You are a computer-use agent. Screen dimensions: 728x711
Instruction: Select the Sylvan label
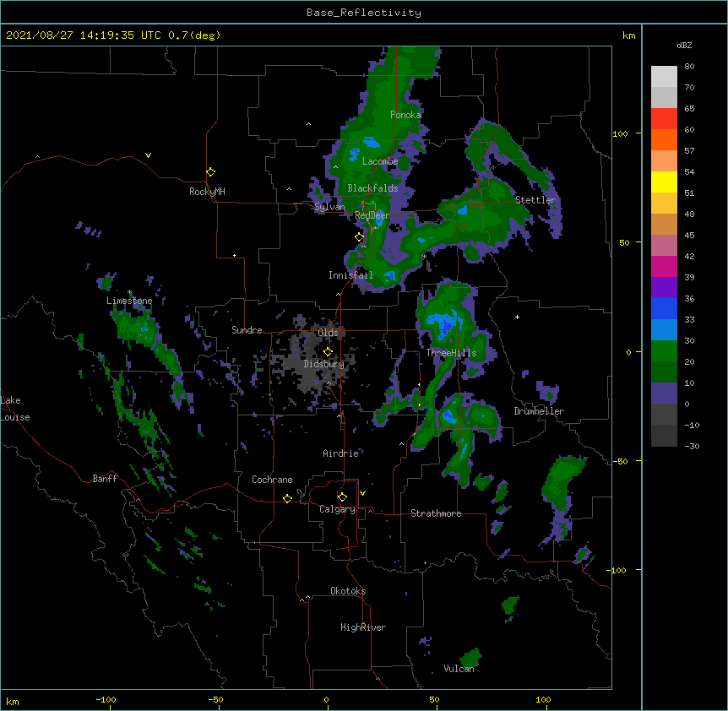[329, 207]
